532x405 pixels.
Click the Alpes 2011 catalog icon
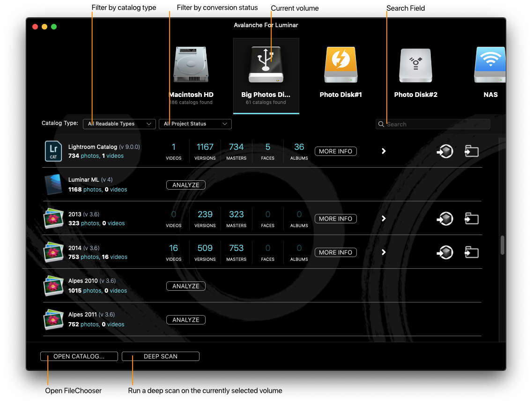pyautogui.click(x=53, y=319)
